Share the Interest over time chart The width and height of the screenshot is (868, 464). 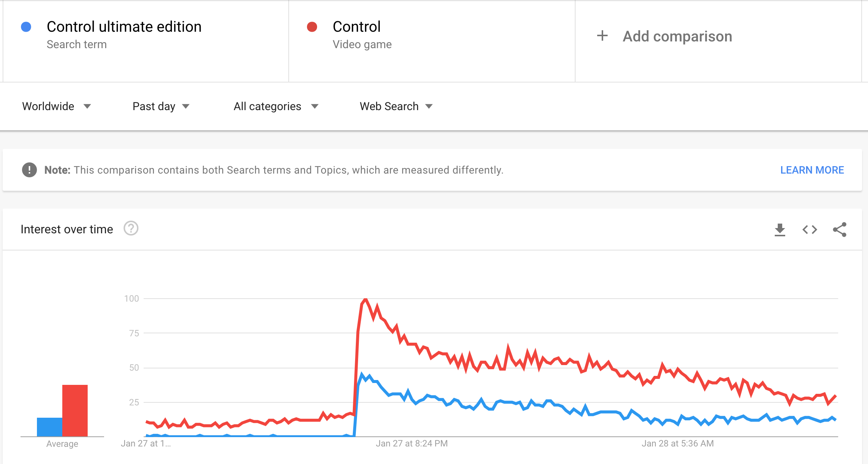coord(840,230)
